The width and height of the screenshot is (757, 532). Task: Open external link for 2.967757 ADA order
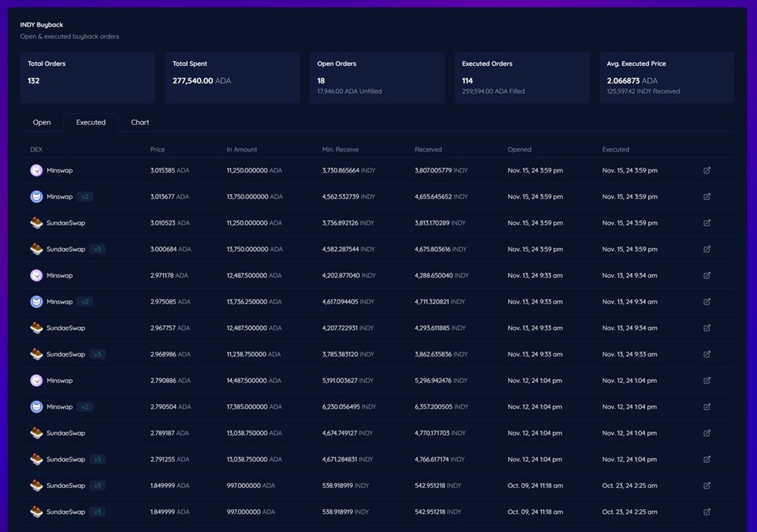pos(706,328)
